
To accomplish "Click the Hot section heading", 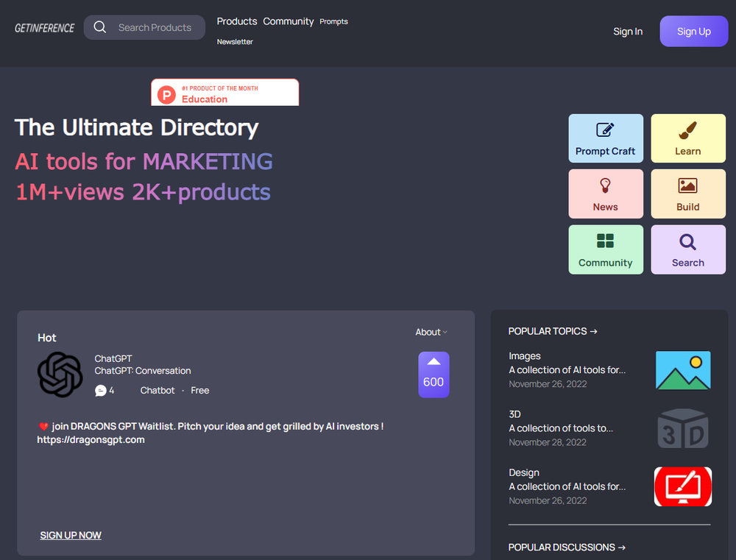I will pos(47,338).
